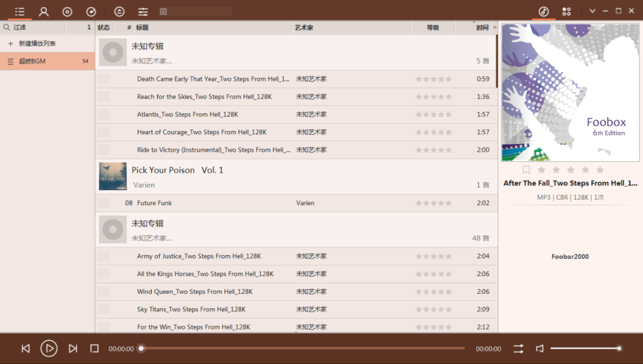The width and height of the screenshot is (643, 364).
Task: Switch to the now-playing music note tab
Action: point(543,11)
